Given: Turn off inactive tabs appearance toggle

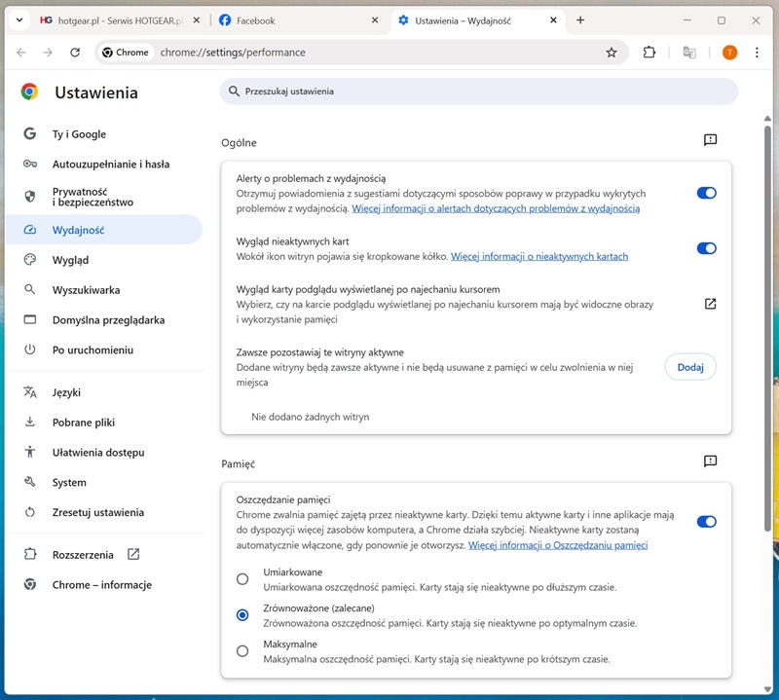Looking at the screenshot, I should click(706, 248).
